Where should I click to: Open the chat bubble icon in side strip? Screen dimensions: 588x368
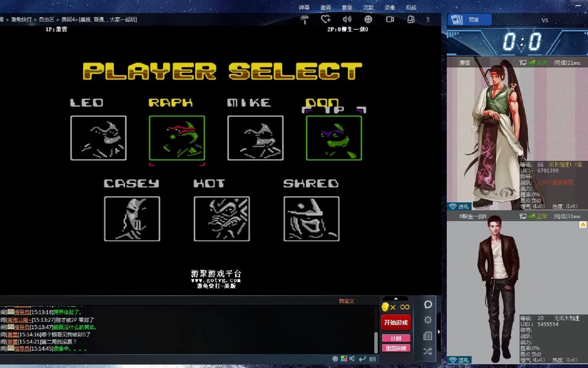point(428,305)
